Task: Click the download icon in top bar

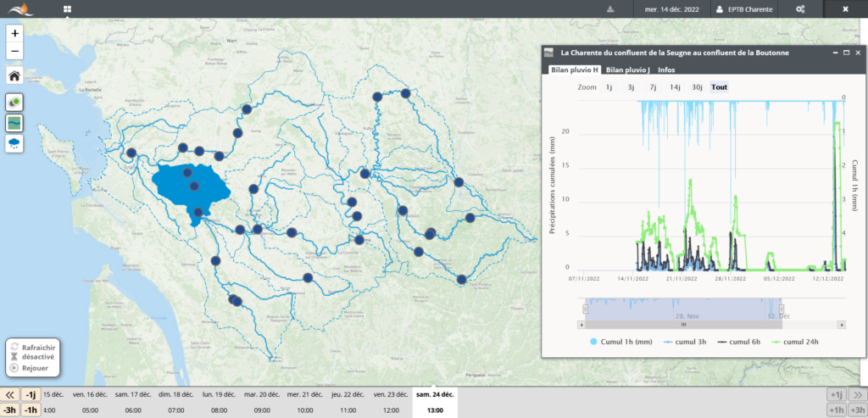Action: click(610, 9)
